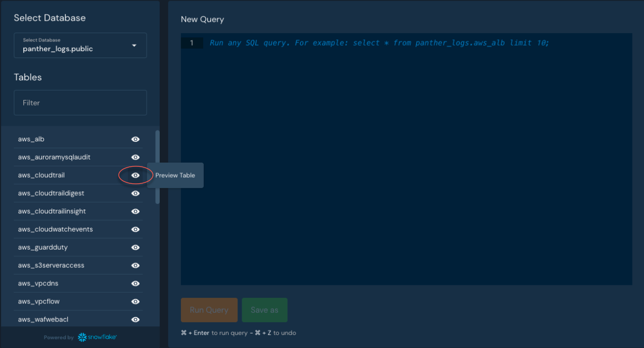
Task: Click eye icon for aws_guardduty table
Action: coord(135,248)
